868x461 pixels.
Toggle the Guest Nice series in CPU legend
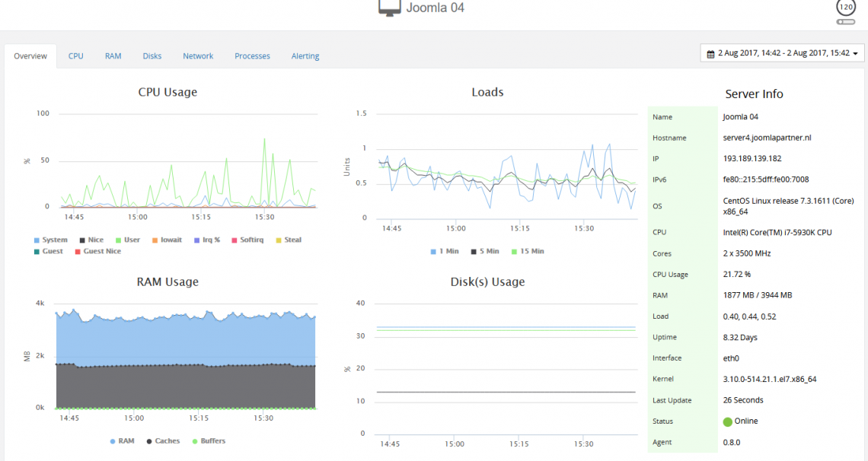[98, 251]
